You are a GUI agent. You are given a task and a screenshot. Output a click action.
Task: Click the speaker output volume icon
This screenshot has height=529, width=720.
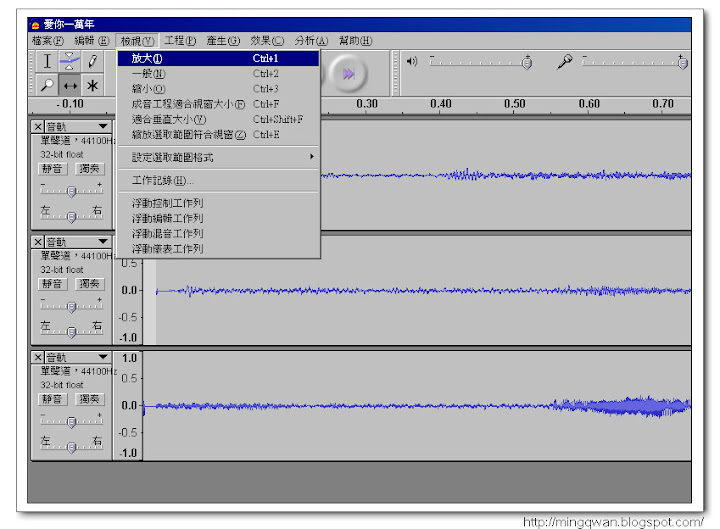(x=412, y=61)
